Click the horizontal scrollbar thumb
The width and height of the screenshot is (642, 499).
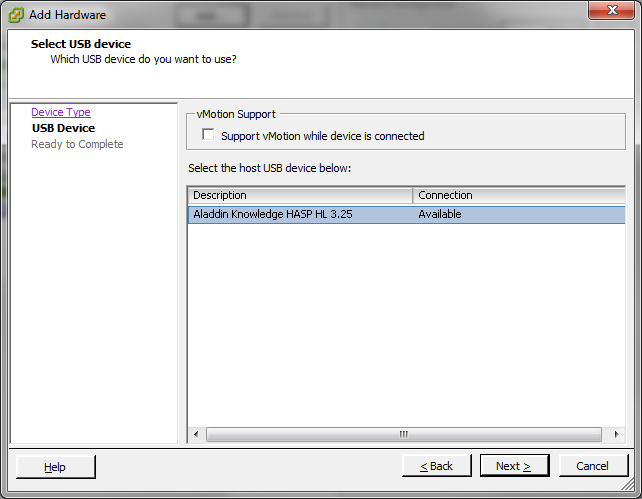(x=404, y=434)
